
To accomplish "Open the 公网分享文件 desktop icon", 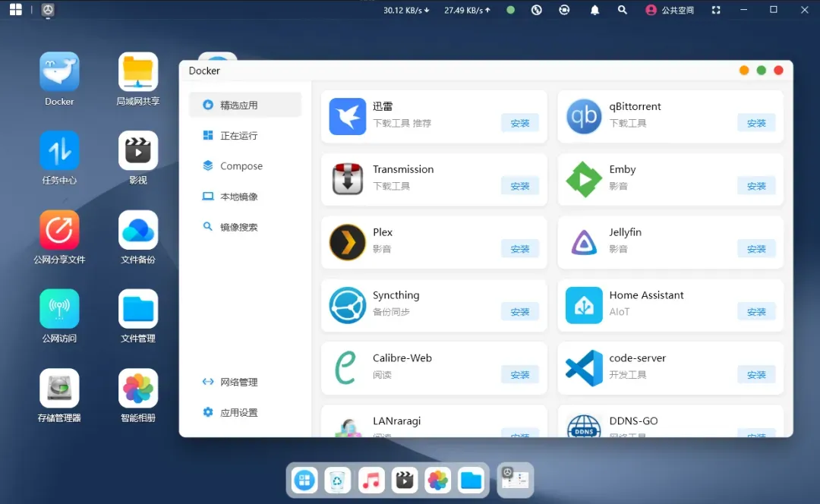I will tap(59, 230).
